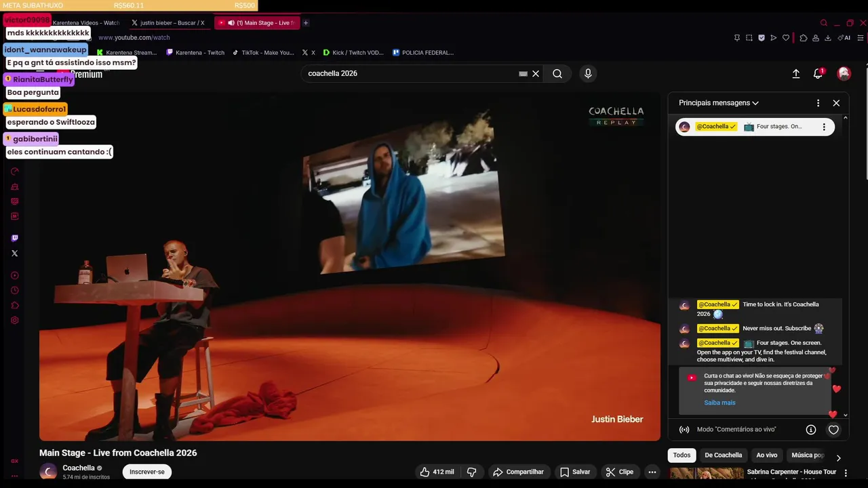Viewport: 868px width, 488px height.
Task: Click the pin icon in address bar
Action: [x=737, y=38]
